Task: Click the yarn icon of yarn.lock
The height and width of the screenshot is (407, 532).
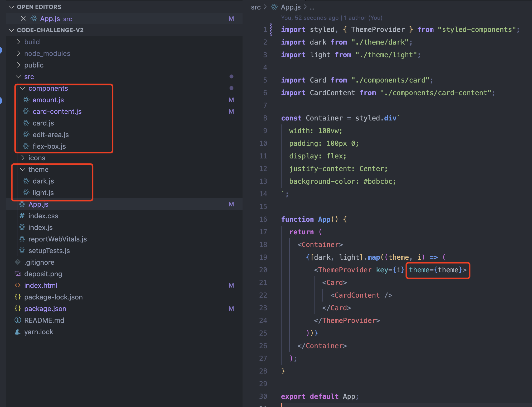Action: coord(18,332)
